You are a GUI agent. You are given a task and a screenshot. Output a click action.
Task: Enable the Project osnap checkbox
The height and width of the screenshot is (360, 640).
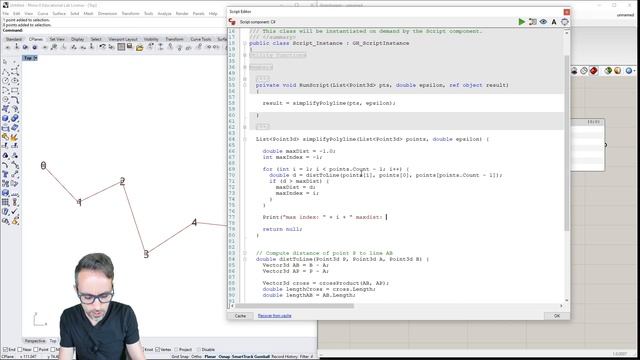pyautogui.click(x=176, y=350)
